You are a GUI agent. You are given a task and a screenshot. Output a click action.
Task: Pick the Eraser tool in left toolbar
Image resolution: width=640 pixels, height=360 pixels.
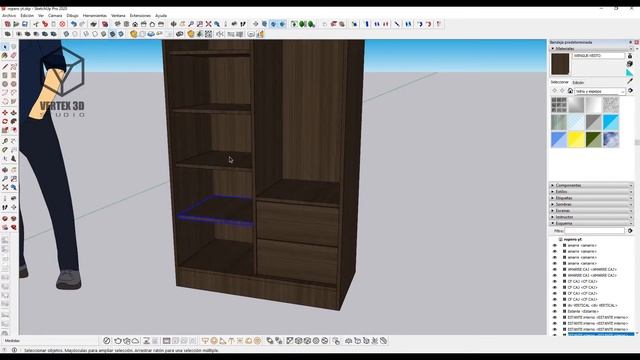pyautogui.click(x=13, y=56)
